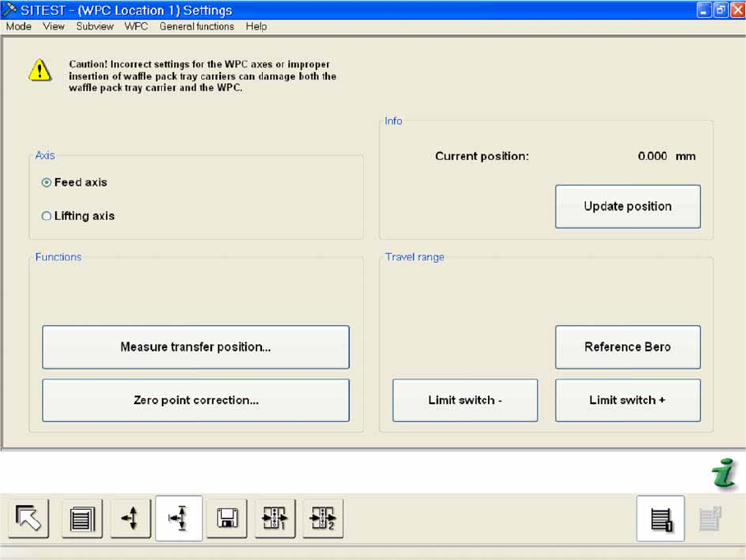The width and height of the screenshot is (746, 560).
Task: Click the Limit switch - button
Action: click(465, 400)
